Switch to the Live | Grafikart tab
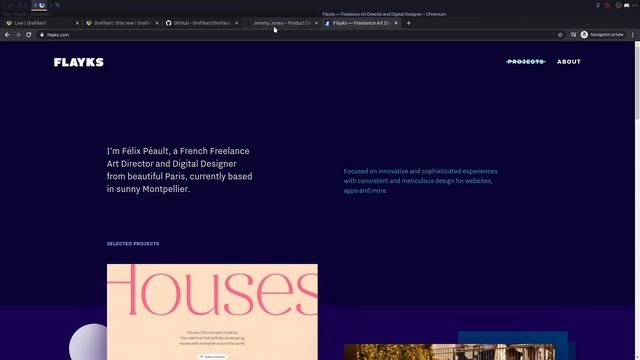This screenshot has height=360, width=640. pos(42,23)
